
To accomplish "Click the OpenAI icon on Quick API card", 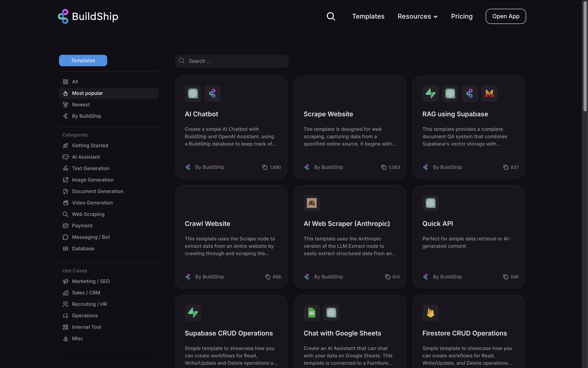I will (431, 203).
